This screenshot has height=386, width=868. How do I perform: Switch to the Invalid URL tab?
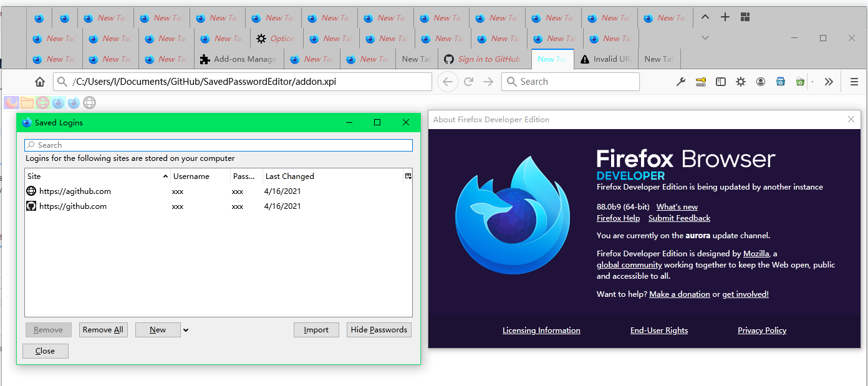click(606, 59)
